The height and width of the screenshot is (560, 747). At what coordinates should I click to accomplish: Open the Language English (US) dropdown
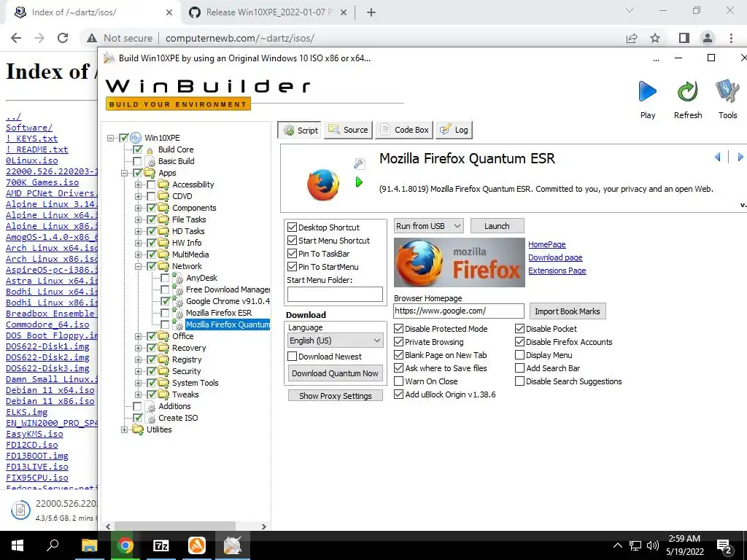pos(336,341)
